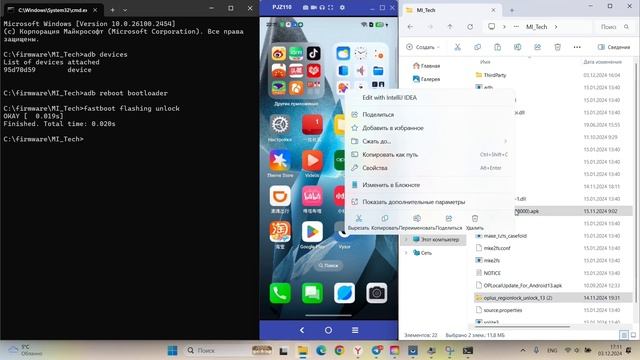Expand the Сеть tree node
This screenshot has width=640, height=360.
point(406,253)
